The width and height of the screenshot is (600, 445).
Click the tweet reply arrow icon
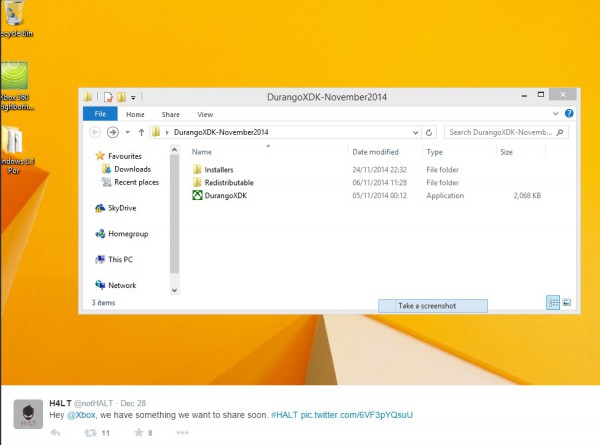click(55, 433)
